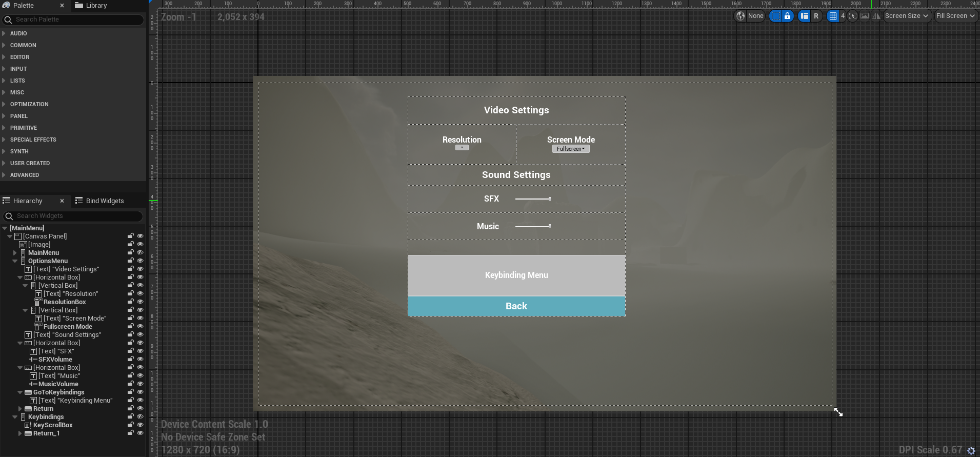Select the Back button in the canvas
980x457 pixels.
point(516,306)
